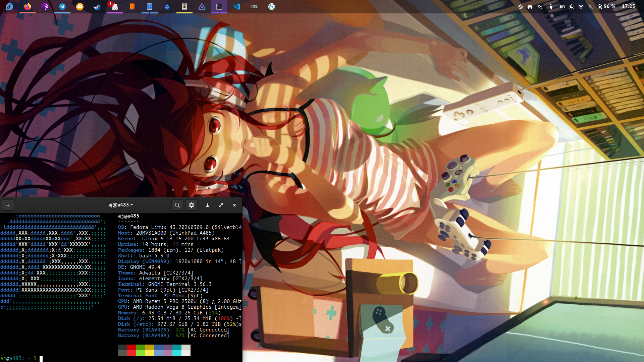The image size is (644, 362).
Task: Expand the battery 96 % system menu
Action: tap(606, 6)
